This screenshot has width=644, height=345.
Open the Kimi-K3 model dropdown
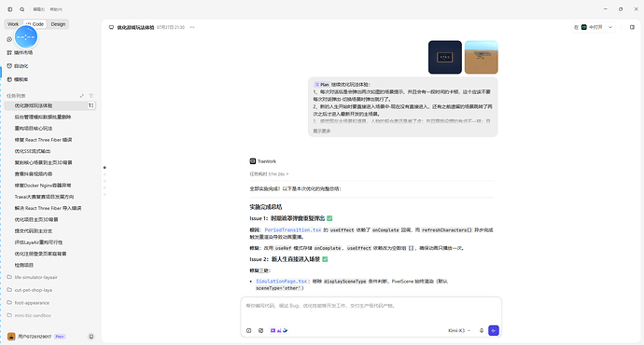coord(459,331)
